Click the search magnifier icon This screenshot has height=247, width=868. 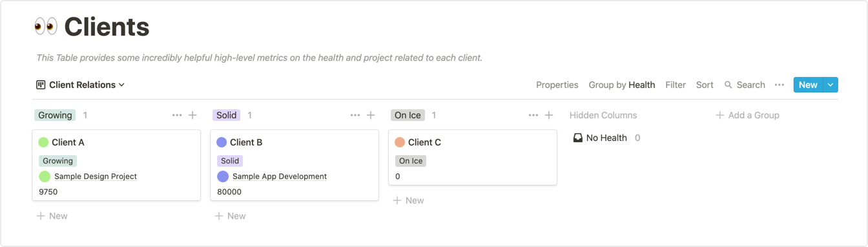(x=728, y=85)
